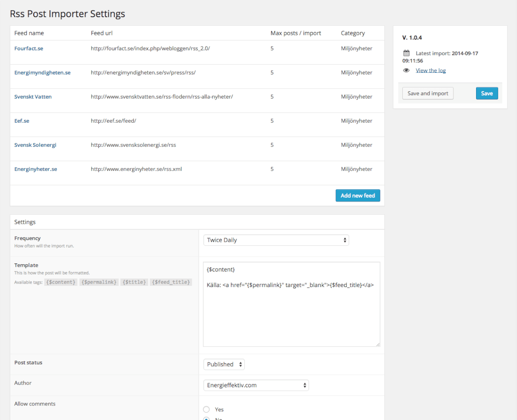The image size is (517, 420).
Task: Click the Add new feed button
Action: coord(358,195)
